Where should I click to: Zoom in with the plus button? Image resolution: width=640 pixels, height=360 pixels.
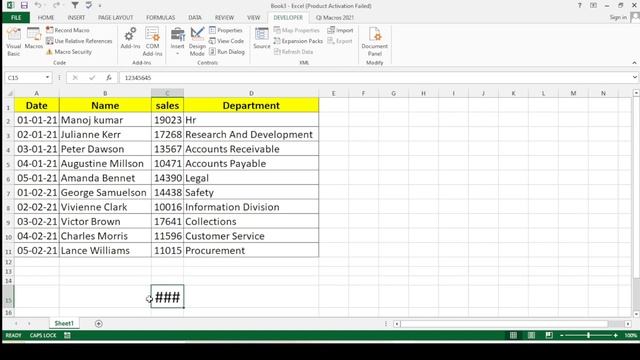pyautogui.click(x=616, y=336)
